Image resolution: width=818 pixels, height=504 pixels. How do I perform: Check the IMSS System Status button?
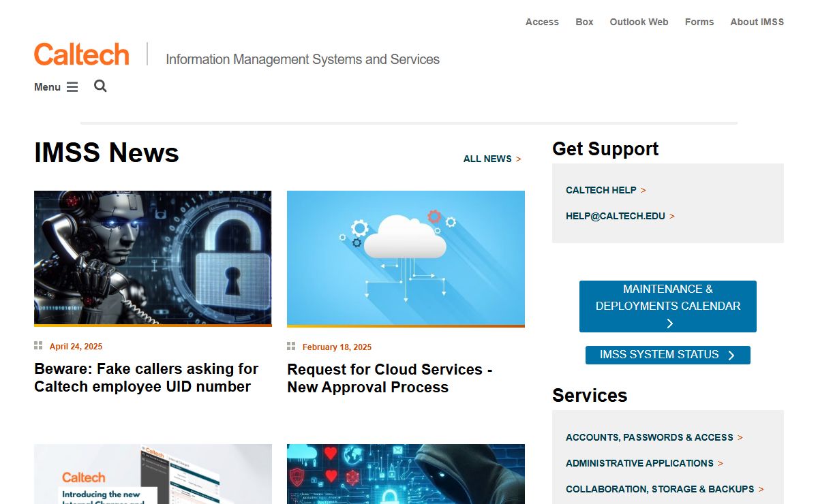tap(667, 355)
